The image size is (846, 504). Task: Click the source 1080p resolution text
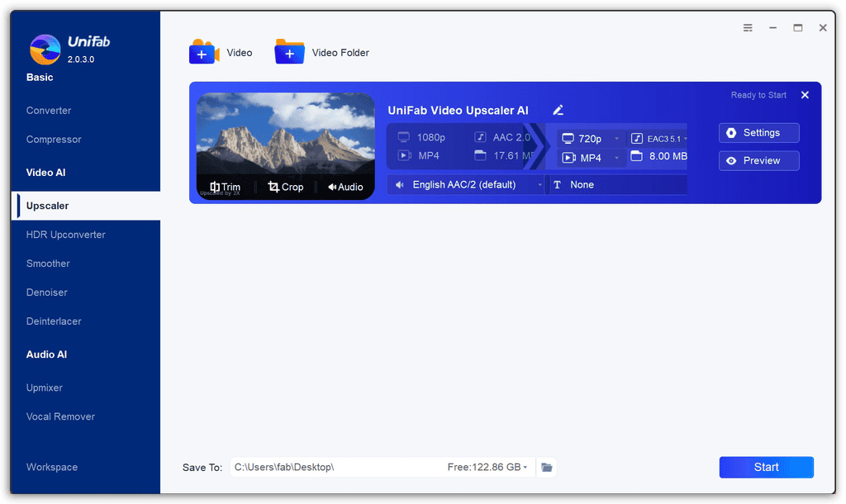click(431, 137)
